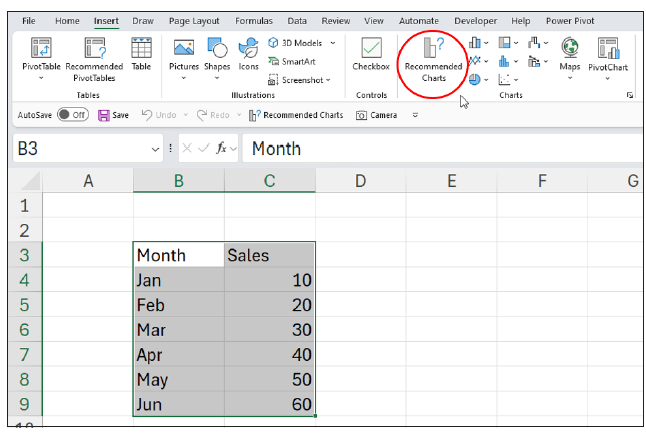Open the Developer tab
The image size is (646, 447).
(x=475, y=21)
